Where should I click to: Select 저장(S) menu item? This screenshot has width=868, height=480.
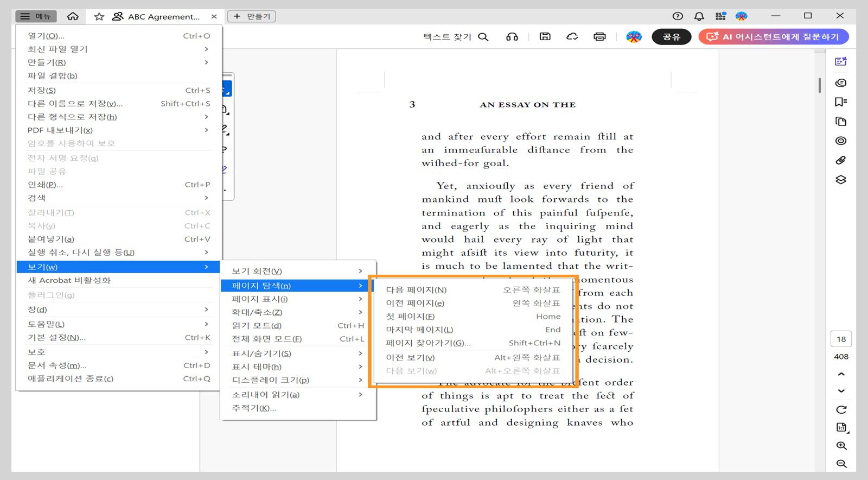click(x=119, y=90)
